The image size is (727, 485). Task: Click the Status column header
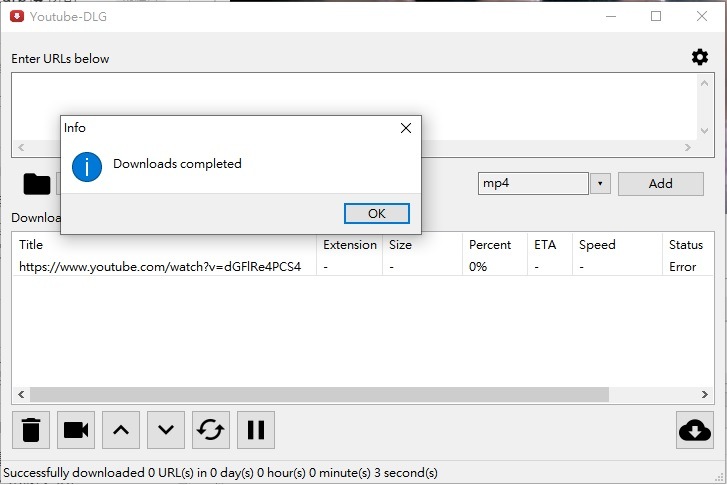pos(688,244)
